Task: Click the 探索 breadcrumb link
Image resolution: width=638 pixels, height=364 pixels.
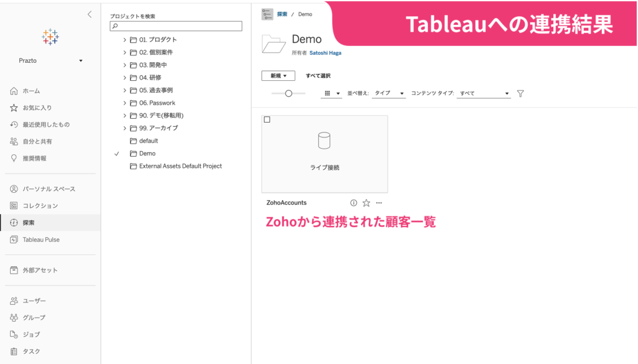Action: [282, 14]
